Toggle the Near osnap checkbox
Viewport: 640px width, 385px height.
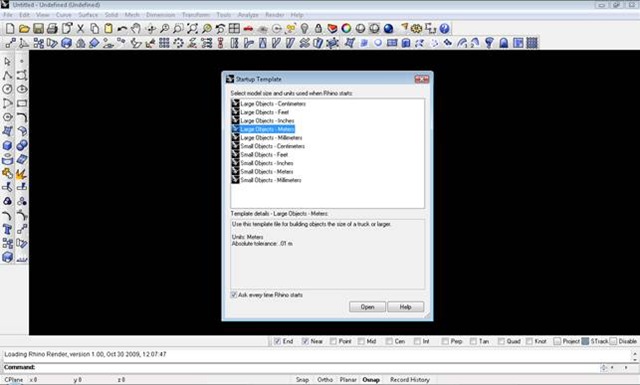tap(305, 341)
